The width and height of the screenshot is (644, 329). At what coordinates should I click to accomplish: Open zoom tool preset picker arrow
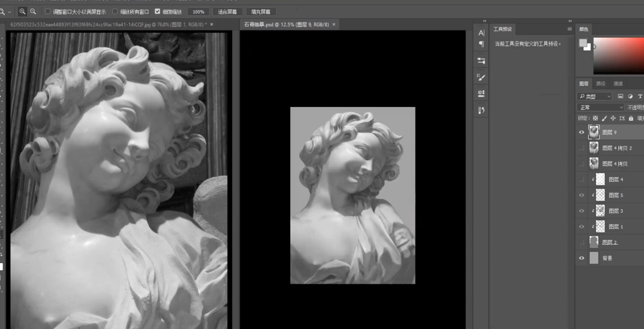(x=10, y=12)
